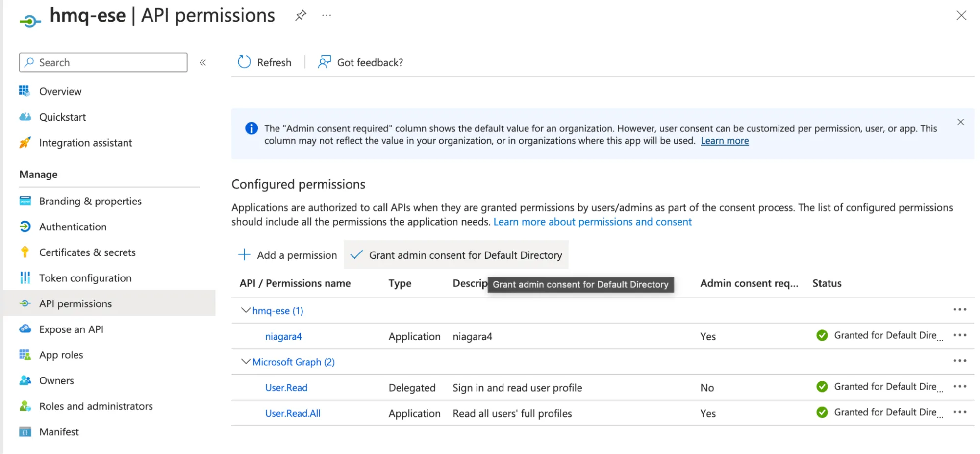Open the hmq-ese (1) API link
The width and height of the screenshot is (980, 454).
click(x=277, y=311)
